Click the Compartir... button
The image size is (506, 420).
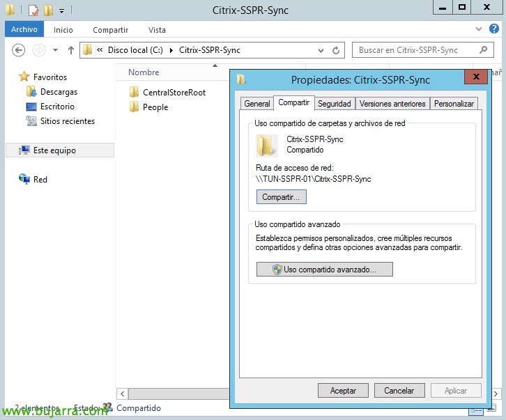(x=281, y=197)
